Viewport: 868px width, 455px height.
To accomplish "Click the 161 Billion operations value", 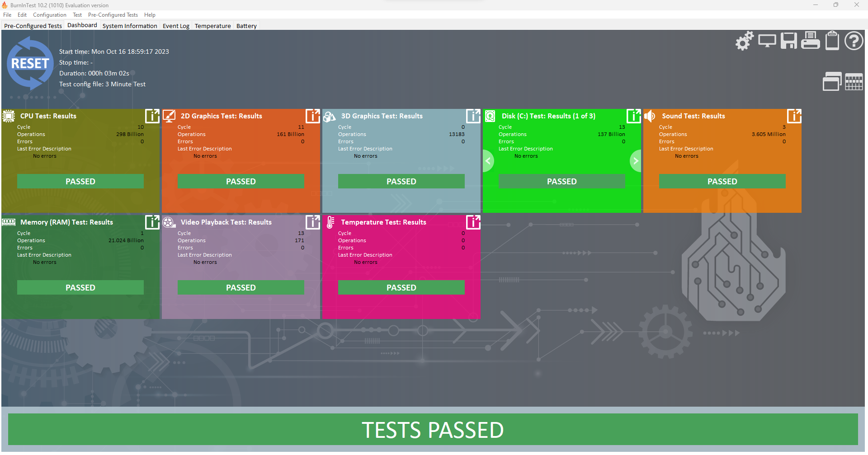I will pos(290,134).
